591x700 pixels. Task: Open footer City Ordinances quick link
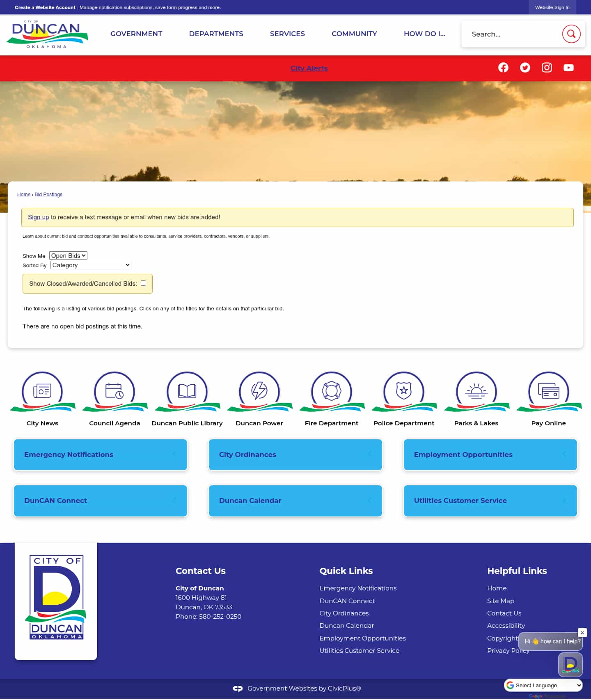(344, 613)
